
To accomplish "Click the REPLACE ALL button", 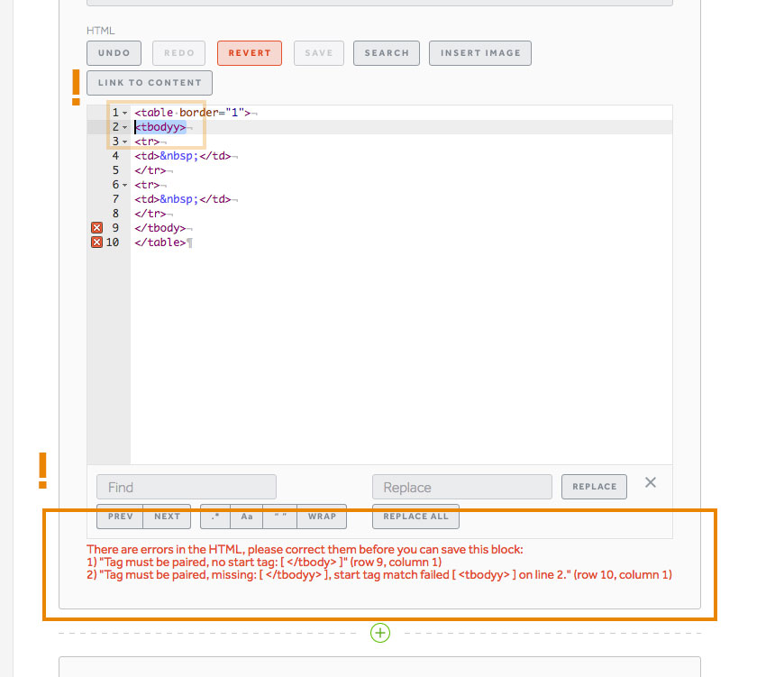I will (x=415, y=517).
